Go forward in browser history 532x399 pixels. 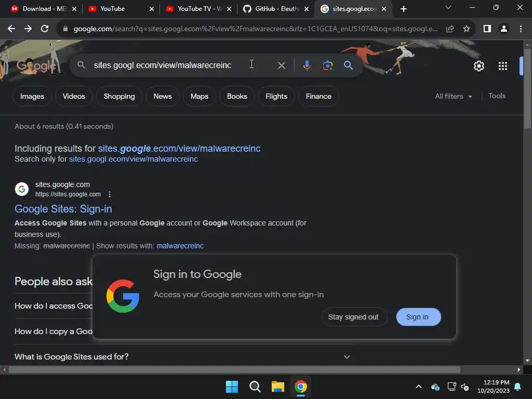pos(28,29)
